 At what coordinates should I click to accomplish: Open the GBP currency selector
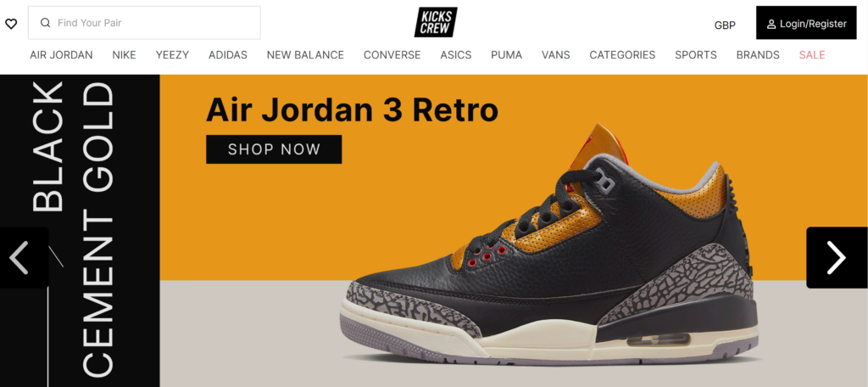point(725,25)
